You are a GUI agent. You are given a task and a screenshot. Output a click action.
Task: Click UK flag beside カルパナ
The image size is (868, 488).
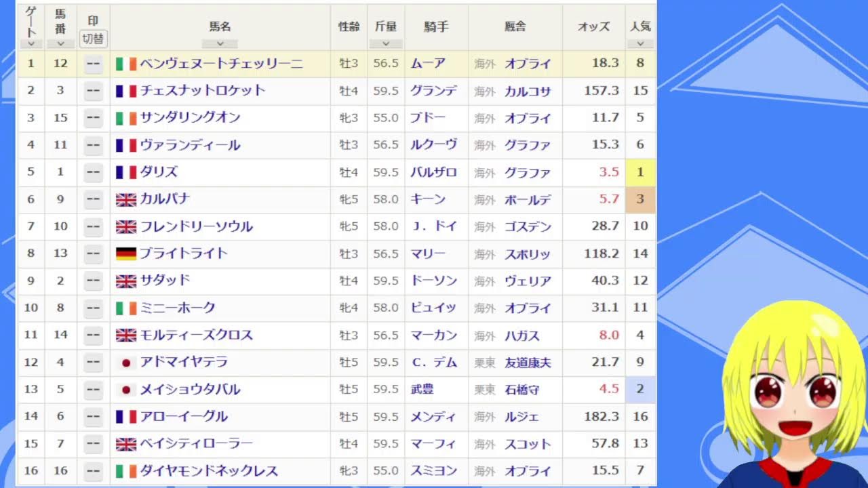tap(126, 199)
